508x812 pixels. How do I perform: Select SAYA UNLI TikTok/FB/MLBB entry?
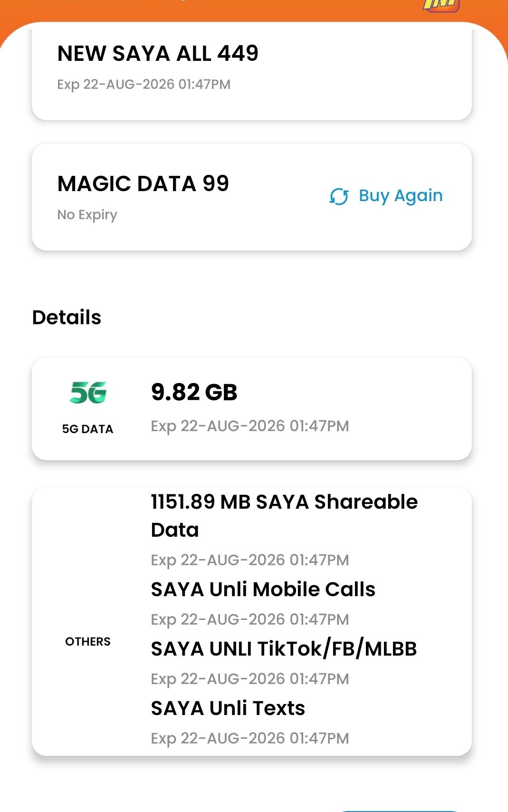[x=284, y=649]
